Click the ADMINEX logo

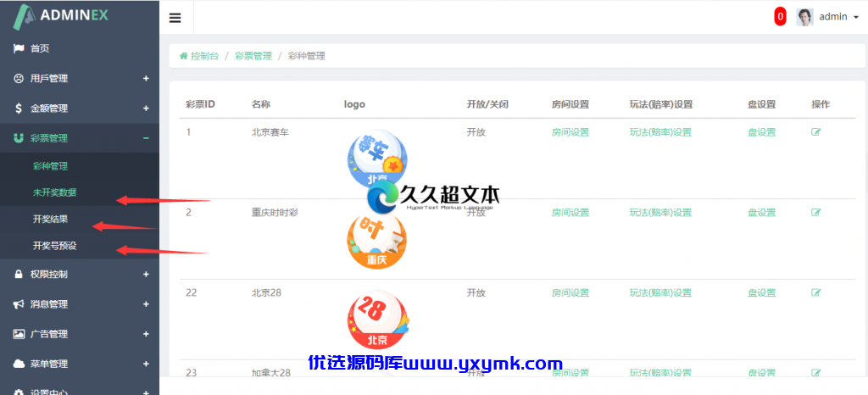click(61, 16)
